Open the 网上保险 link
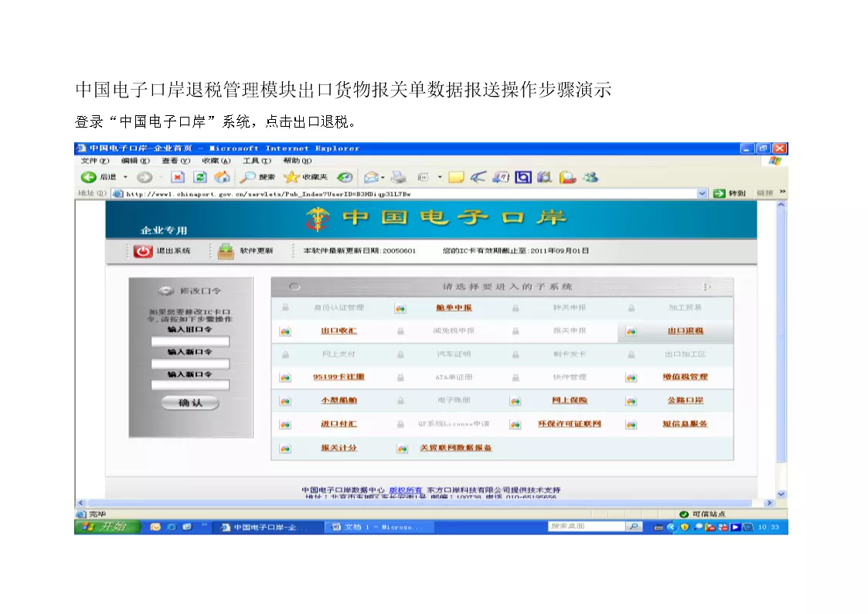 pos(570,401)
